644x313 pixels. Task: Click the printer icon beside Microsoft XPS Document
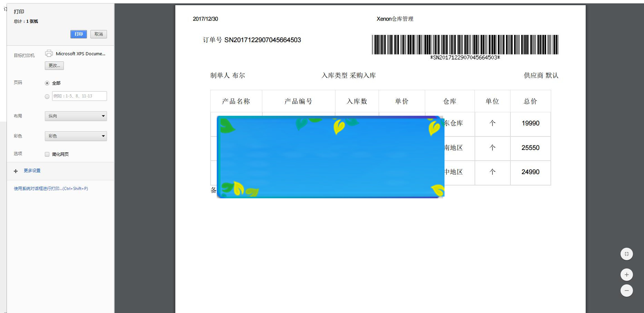[49, 53]
